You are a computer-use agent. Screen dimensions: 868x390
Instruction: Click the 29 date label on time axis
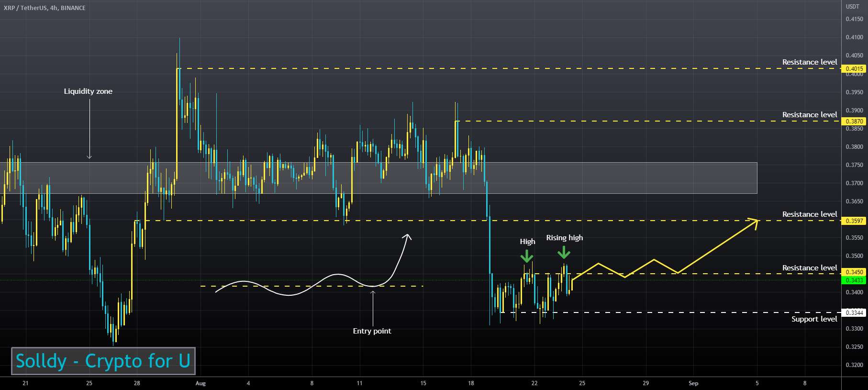pos(646,383)
